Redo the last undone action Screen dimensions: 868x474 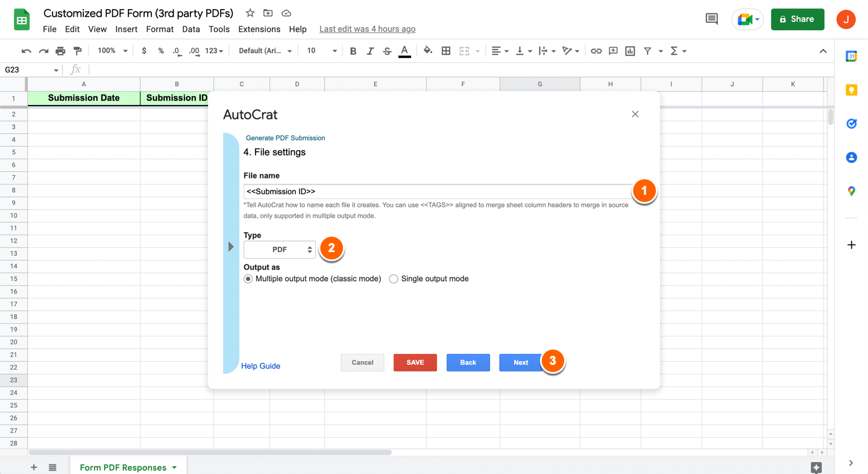point(43,51)
